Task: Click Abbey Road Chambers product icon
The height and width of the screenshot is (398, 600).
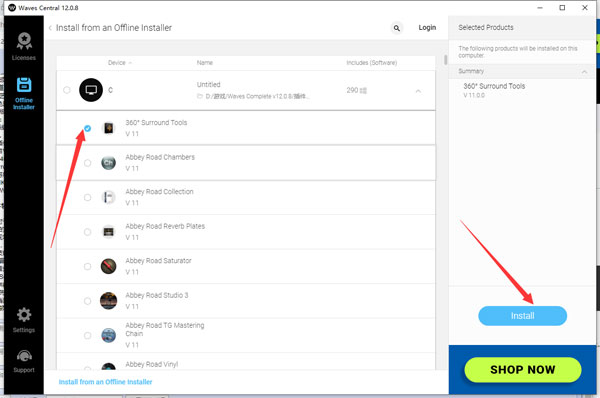Action: tap(109, 163)
